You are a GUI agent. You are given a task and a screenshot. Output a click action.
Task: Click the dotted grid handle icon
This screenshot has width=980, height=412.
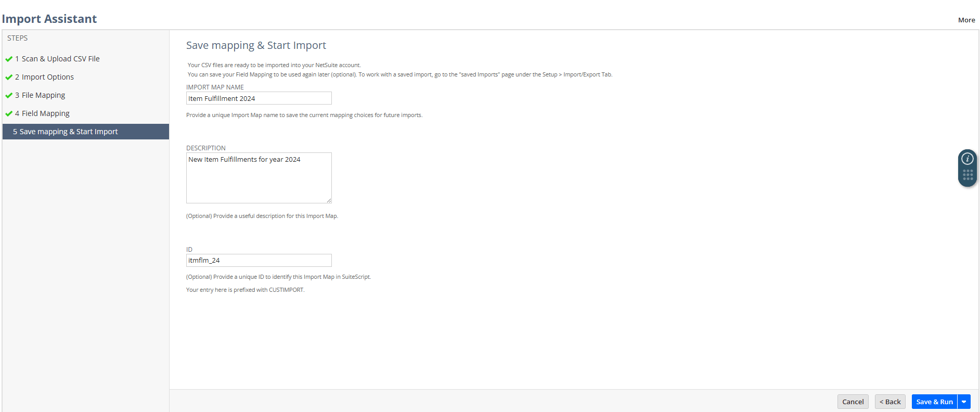968,175
